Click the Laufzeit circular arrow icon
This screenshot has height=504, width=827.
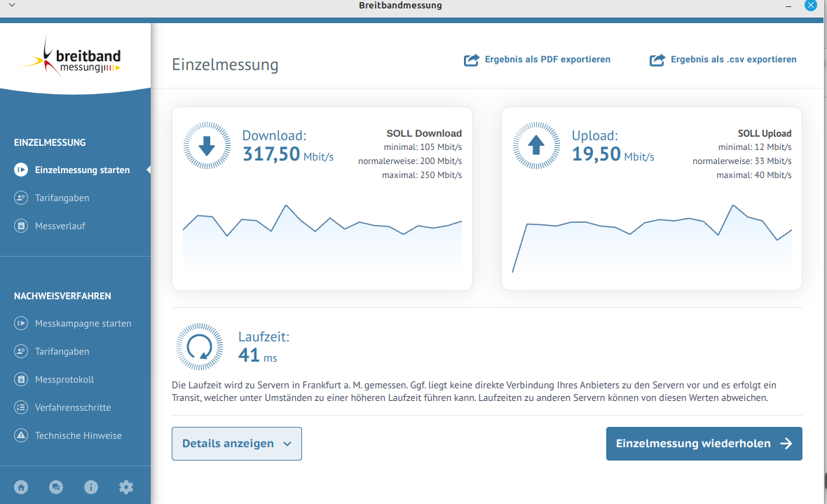[x=200, y=346]
